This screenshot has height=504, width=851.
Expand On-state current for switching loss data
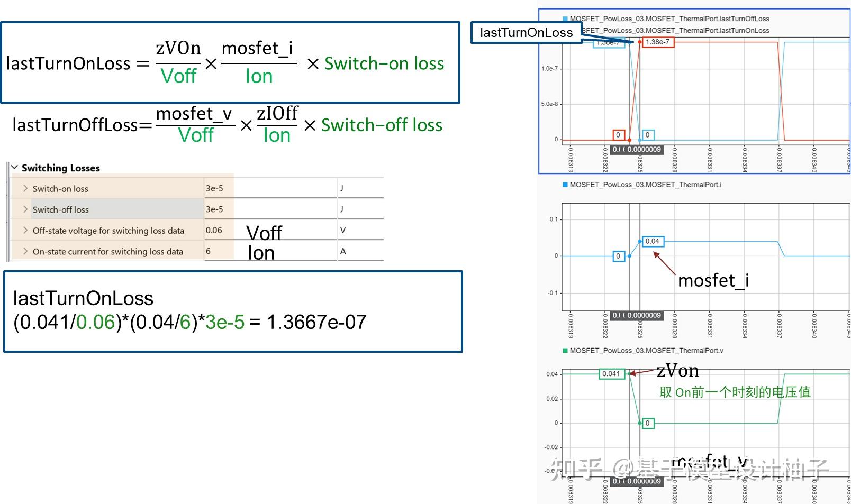(25, 252)
